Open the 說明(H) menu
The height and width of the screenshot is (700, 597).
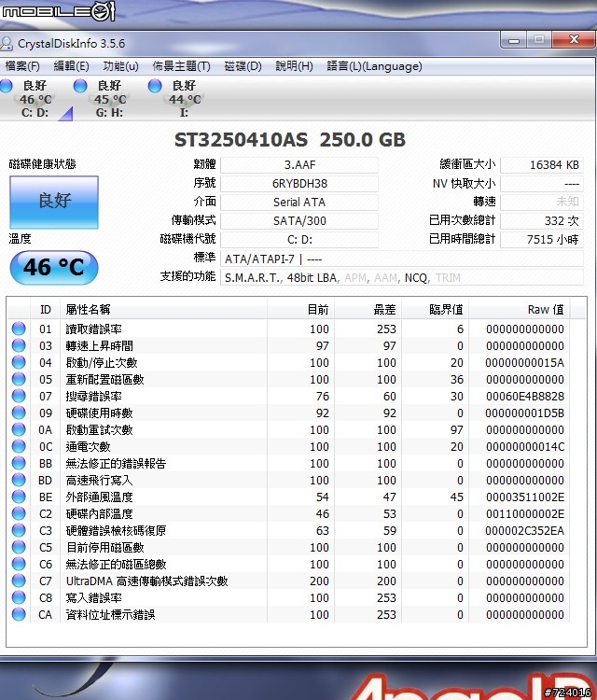(x=294, y=66)
